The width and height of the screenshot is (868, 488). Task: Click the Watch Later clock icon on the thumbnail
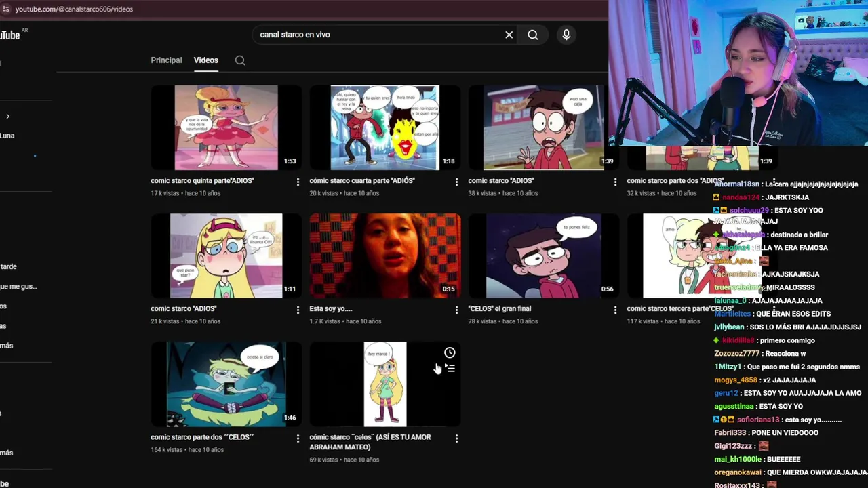450,352
